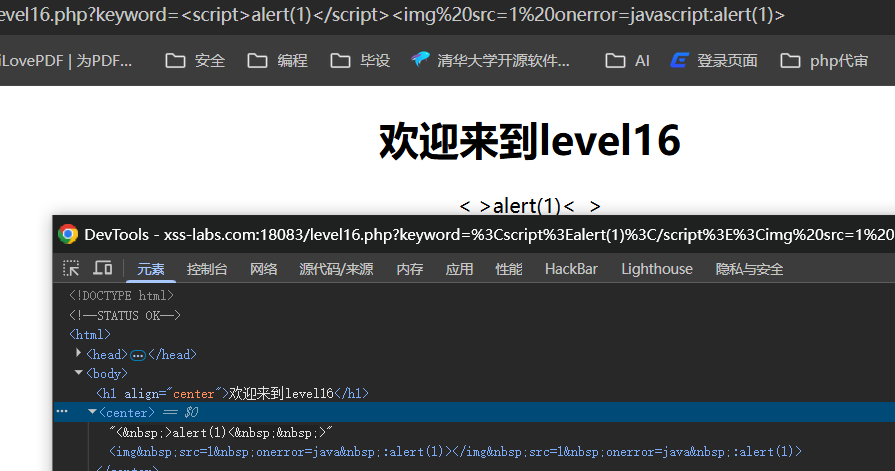Open the iLovePDF bookmark
895x471 pixels.
[66, 61]
